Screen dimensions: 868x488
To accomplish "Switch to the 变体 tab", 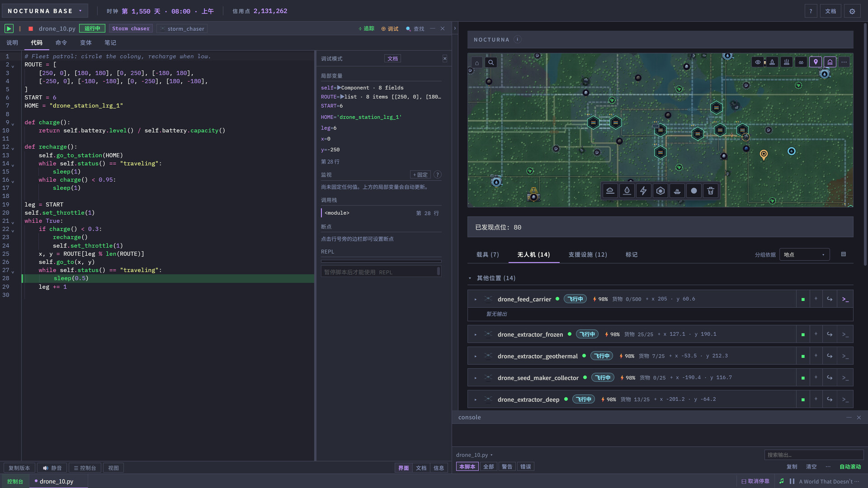I will (85, 42).
